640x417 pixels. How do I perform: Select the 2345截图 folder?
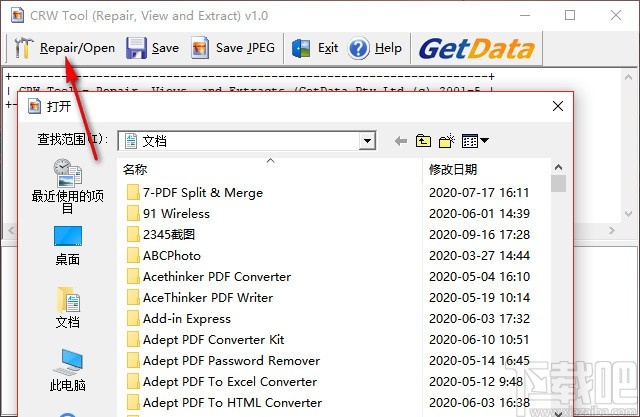point(169,235)
